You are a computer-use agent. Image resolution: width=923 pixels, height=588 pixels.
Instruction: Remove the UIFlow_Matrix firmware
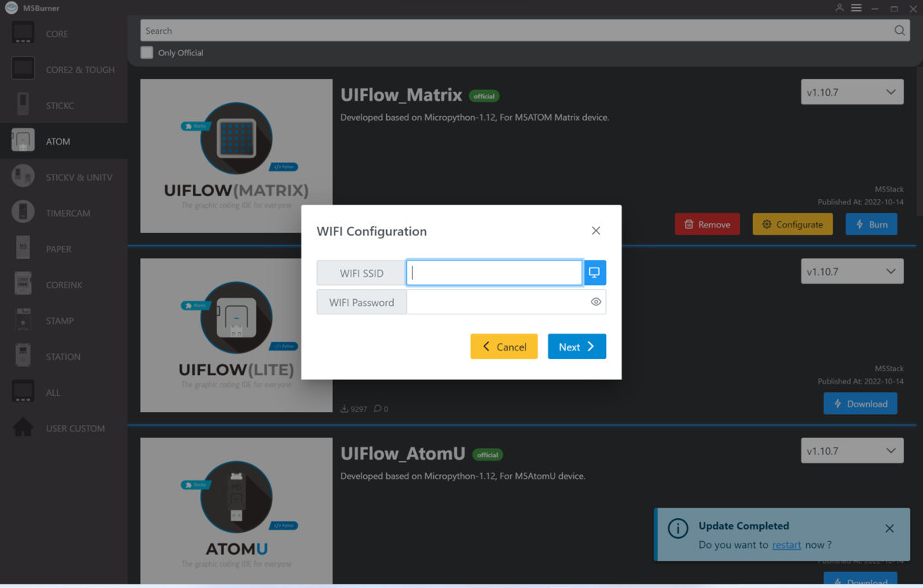point(708,224)
